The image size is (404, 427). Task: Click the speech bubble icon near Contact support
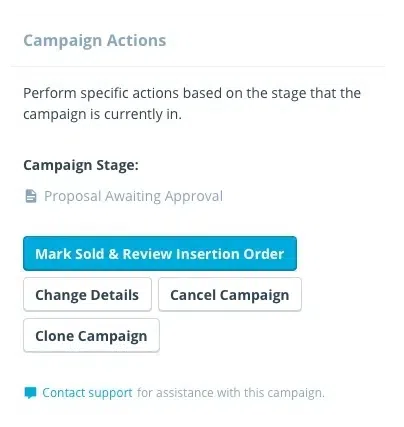coord(30,393)
